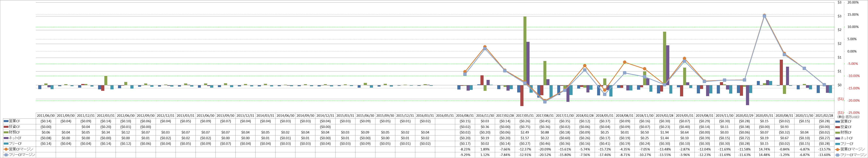Click the orange 営業CFマージン marker at 2016/11/30

485,47
